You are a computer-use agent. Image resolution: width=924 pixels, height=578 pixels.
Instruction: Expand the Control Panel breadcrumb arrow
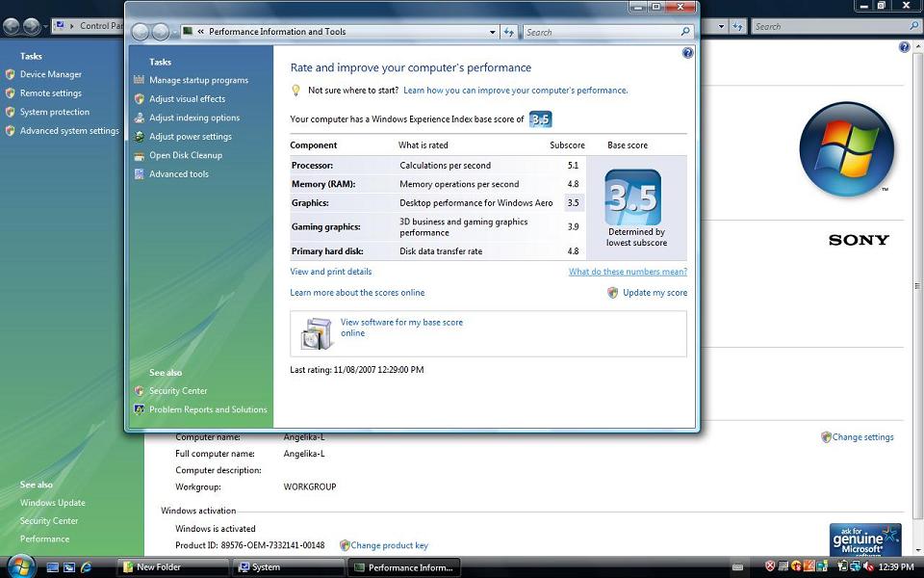(x=72, y=26)
